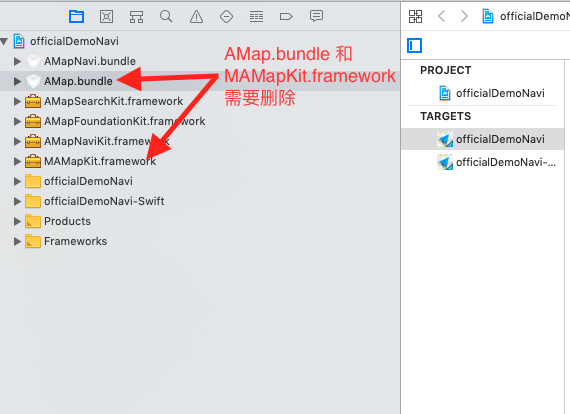The height and width of the screenshot is (414, 570).
Task: Select AMap.bundle in the navigator
Action: click(78, 81)
